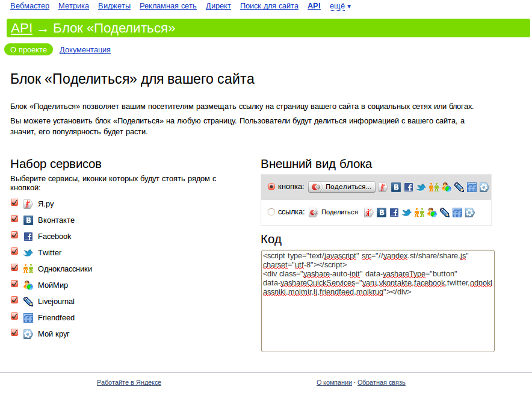Uncheck the Twitter service checkbox
The height and width of the screenshot is (410, 532).
click(15, 252)
